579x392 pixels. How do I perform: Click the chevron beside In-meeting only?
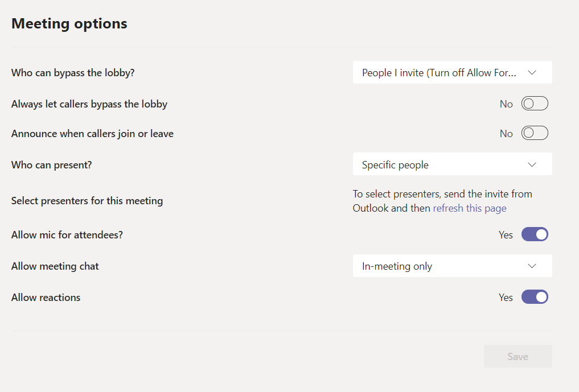coord(532,266)
